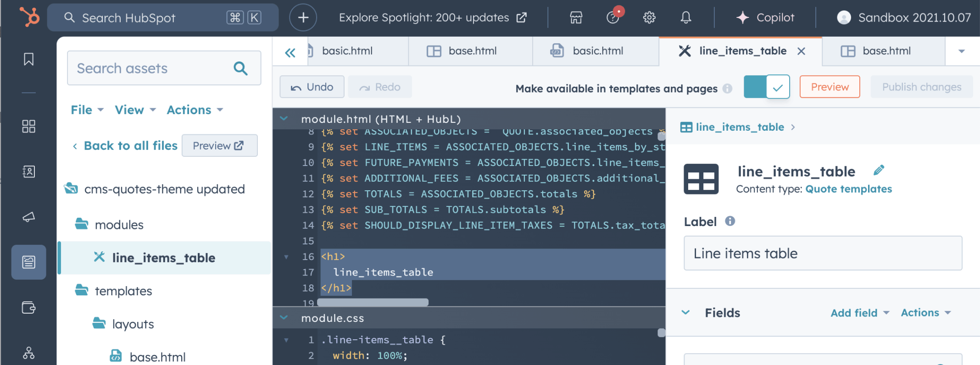The image size is (980, 365).
Task: Click the Undo button
Action: point(312,87)
